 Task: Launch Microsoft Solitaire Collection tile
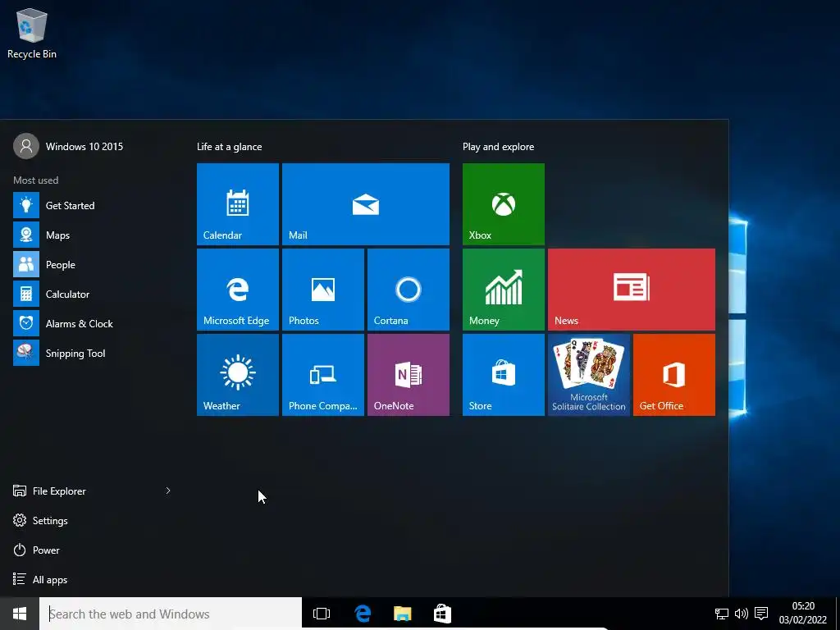(x=589, y=374)
